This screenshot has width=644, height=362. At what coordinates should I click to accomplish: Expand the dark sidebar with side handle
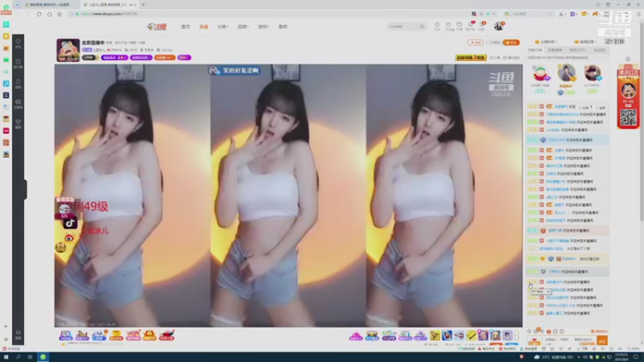[x=25, y=190]
